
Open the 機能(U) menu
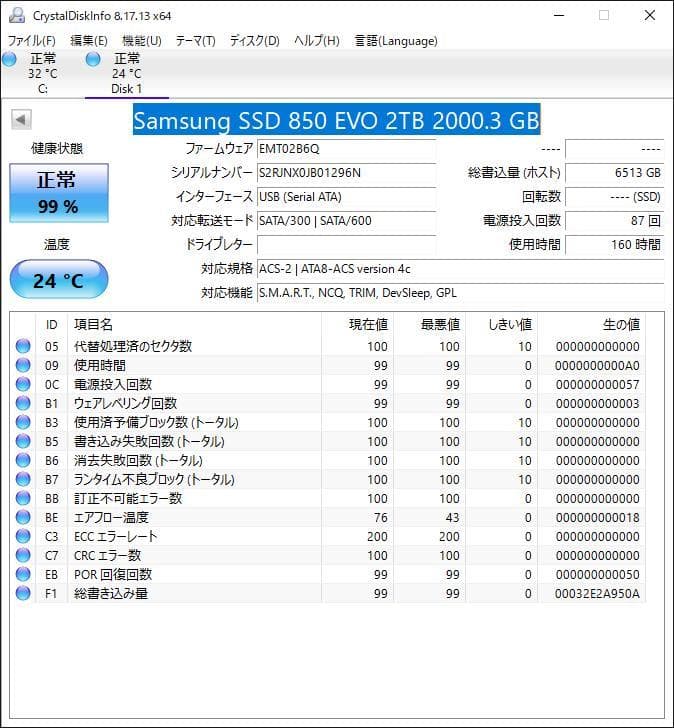141,41
